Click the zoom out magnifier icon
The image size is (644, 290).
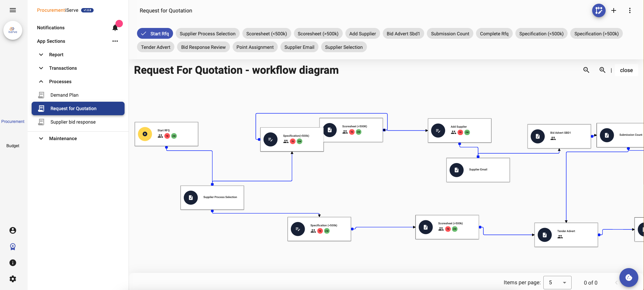click(x=586, y=70)
